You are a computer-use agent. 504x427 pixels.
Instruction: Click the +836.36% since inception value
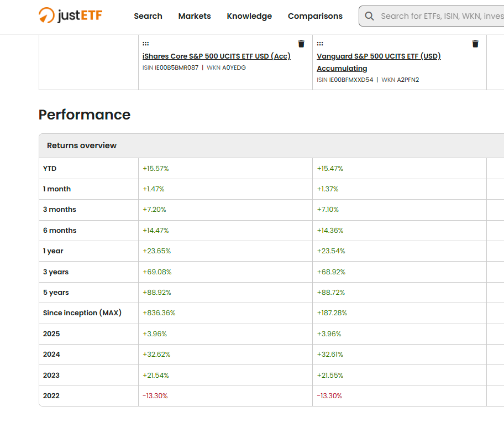pos(159,313)
